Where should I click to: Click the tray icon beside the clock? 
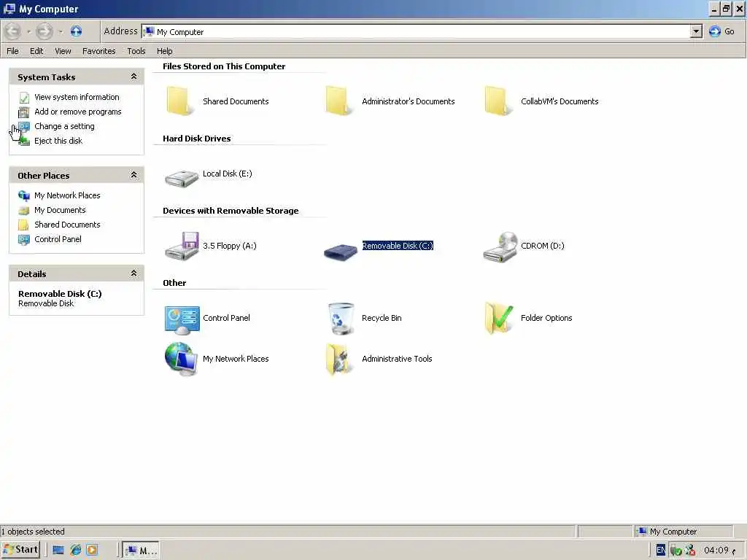[x=690, y=551]
